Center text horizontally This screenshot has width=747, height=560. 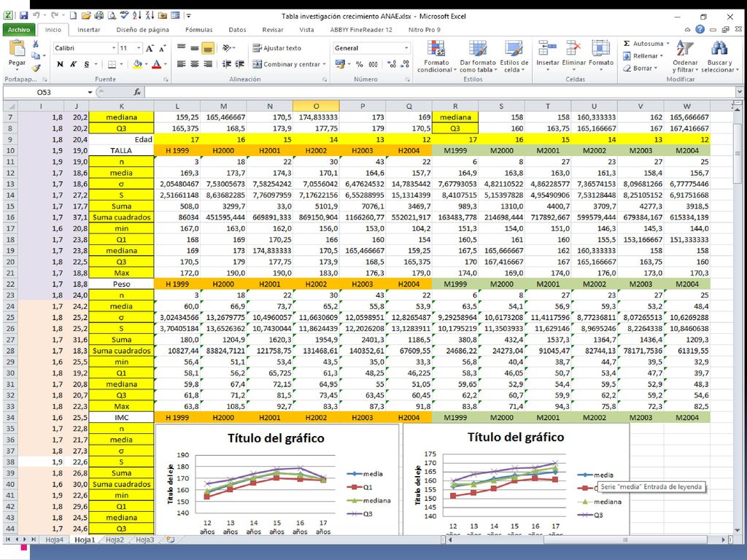tap(194, 64)
